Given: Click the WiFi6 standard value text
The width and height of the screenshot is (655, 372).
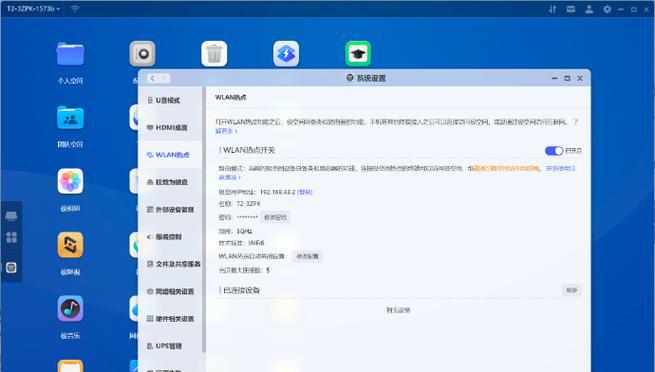Looking at the screenshot, I should click(x=256, y=243).
